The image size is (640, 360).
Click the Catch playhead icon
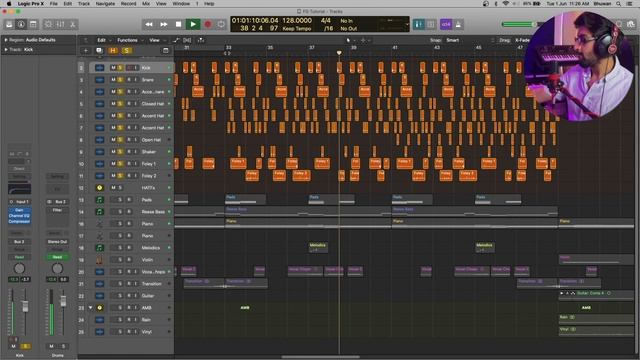[x=201, y=40]
